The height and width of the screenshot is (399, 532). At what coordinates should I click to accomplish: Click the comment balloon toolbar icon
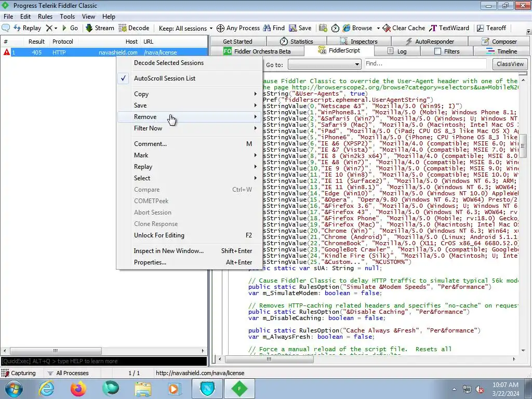6,28
